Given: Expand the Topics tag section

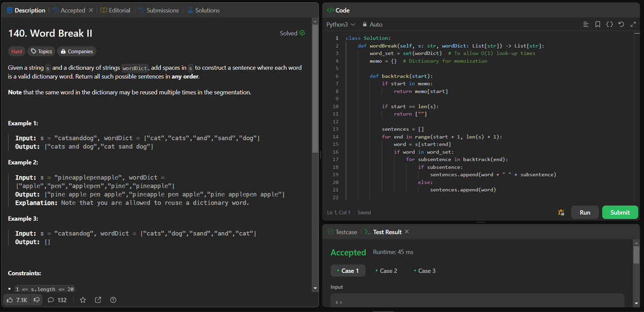Looking at the screenshot, I should 41,52.
